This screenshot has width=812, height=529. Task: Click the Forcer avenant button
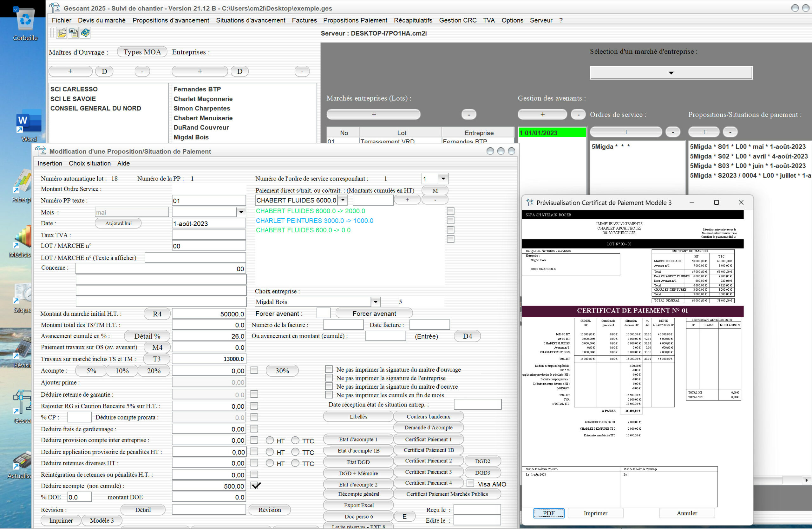[x=374, y=313]
